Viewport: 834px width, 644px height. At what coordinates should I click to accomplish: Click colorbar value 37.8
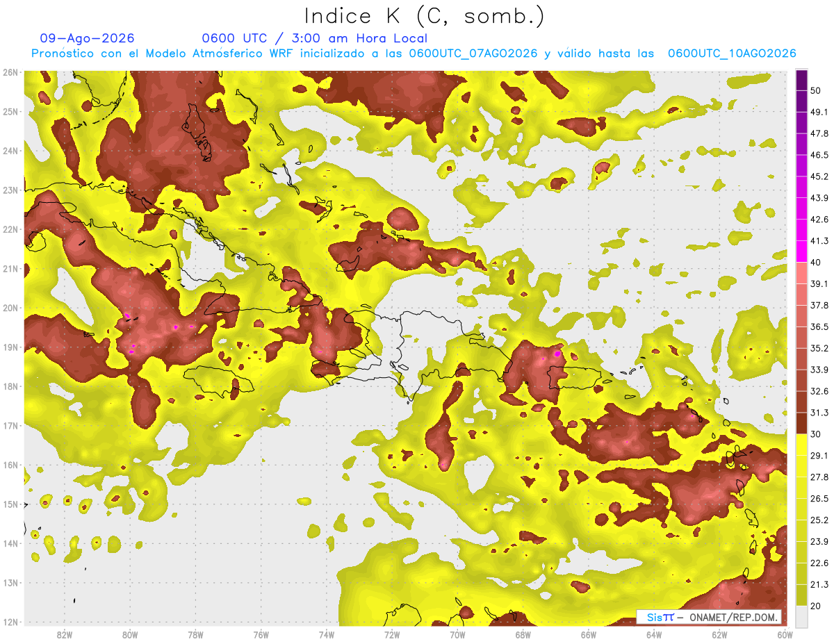point(819,305)
